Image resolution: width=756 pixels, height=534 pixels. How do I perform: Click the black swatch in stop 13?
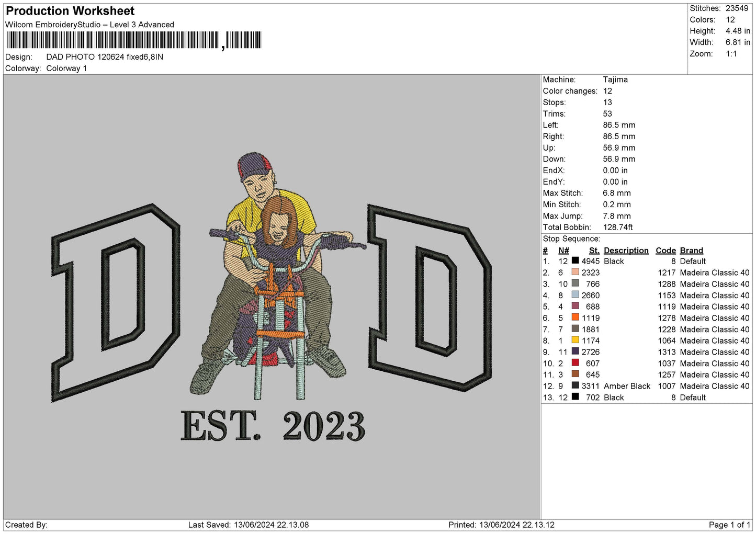pyautogui.click(x=576, y=397)
